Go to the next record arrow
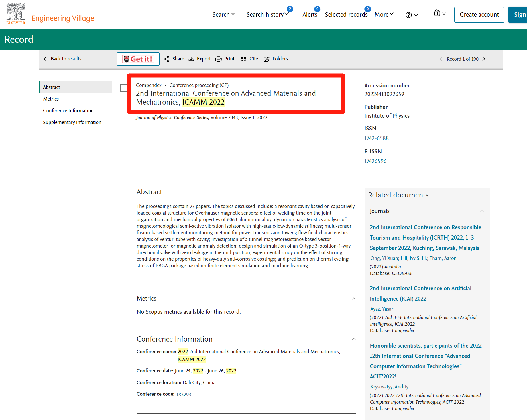527x420 pixels. pyautogui.click(x=484, y=59)
